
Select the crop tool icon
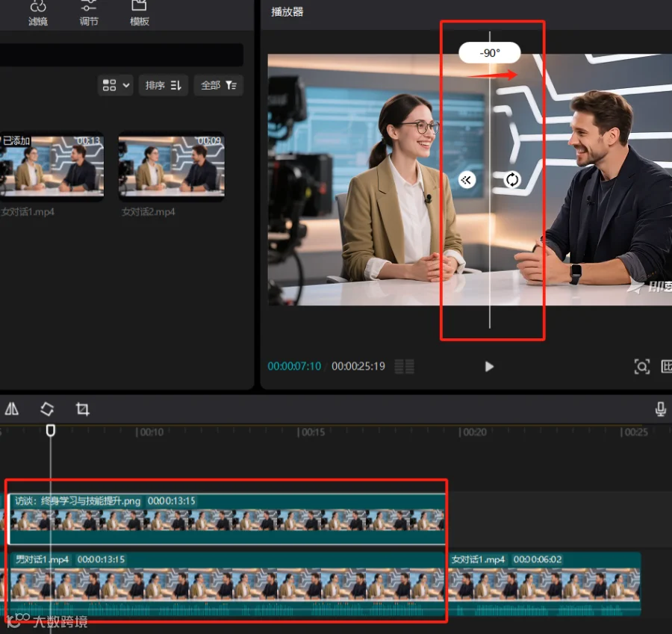tap(83, 408)
